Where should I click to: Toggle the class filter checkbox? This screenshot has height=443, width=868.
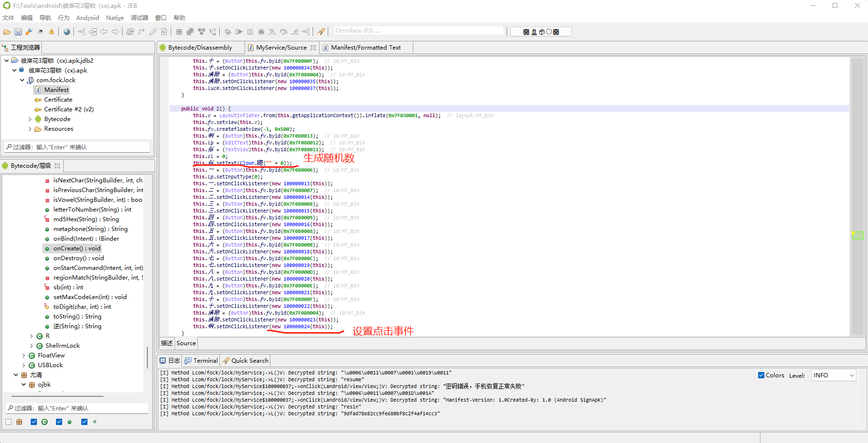34,422
